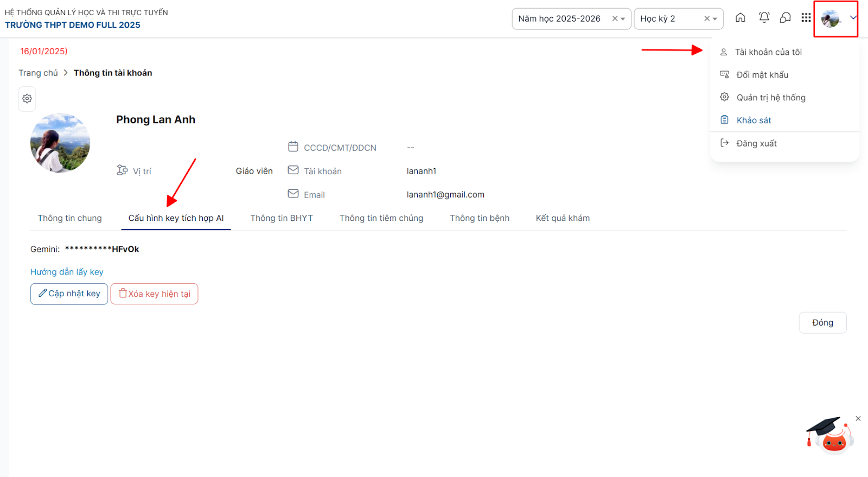
Task: Choose Đăng xuất from account menu
Action: 756,143
